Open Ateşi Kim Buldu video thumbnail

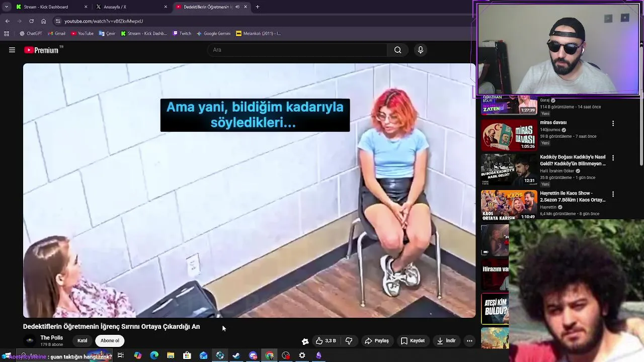pos(495,309)
